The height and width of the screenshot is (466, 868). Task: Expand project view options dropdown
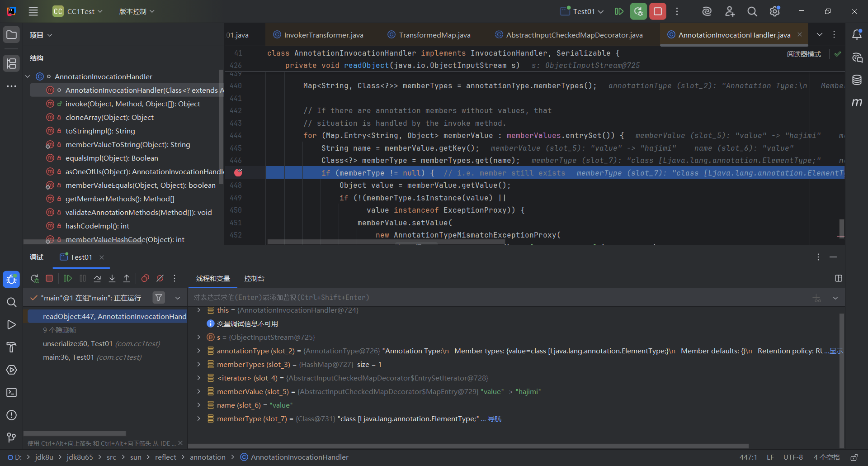pyautogui.click(x=50, y=35)
